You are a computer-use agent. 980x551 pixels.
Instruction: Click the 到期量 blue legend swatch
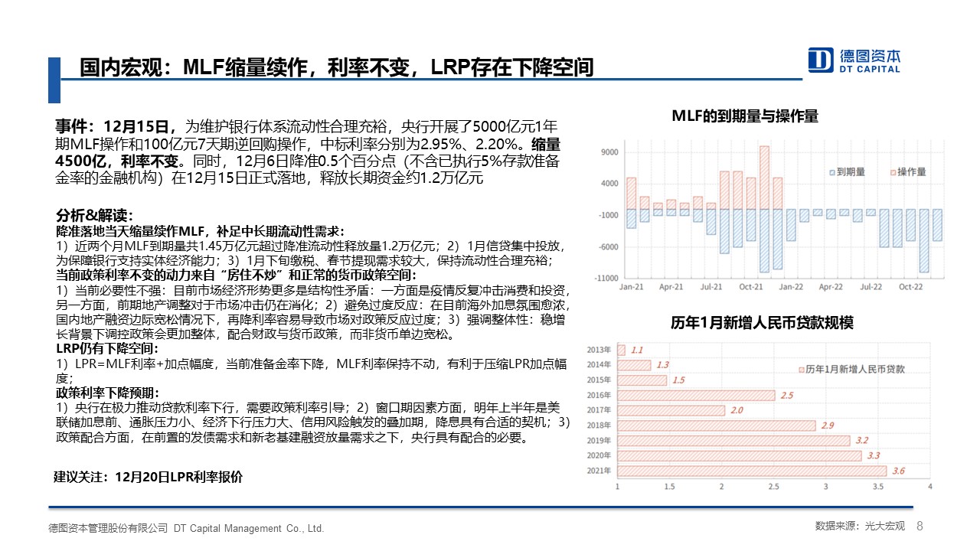tap(831, 172)
